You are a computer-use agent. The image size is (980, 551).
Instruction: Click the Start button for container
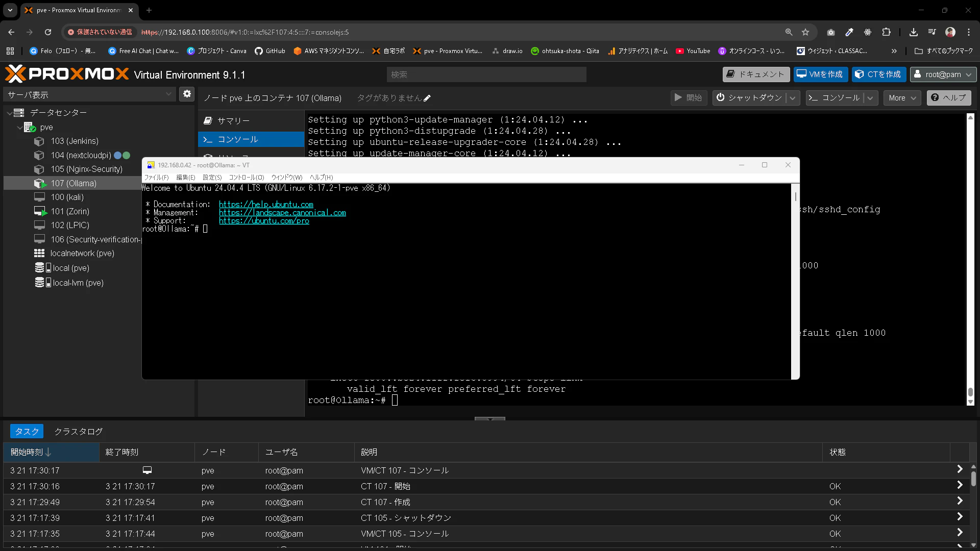(688, 98)
